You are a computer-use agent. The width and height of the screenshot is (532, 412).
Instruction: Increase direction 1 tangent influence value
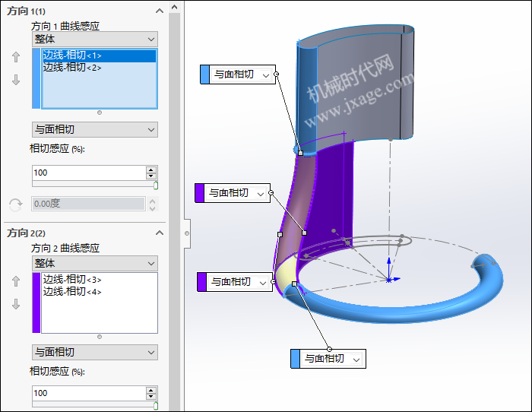coord(151,170)
